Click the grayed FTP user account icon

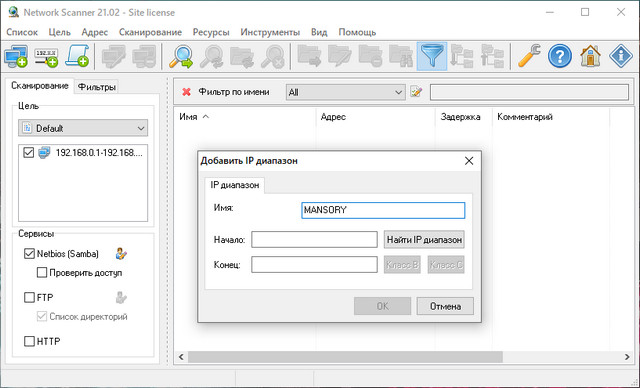pyautogui.click(x=121, y=297)
